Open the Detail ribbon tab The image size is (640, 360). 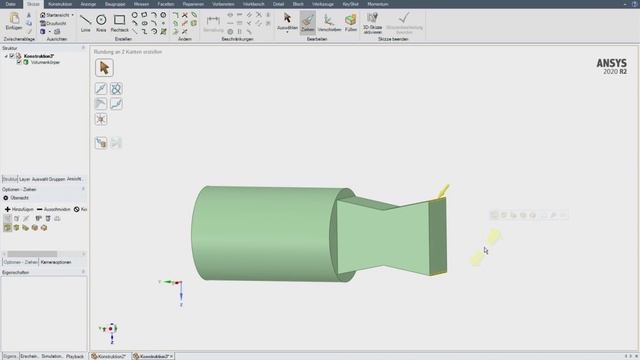click(x=278, y=4)
